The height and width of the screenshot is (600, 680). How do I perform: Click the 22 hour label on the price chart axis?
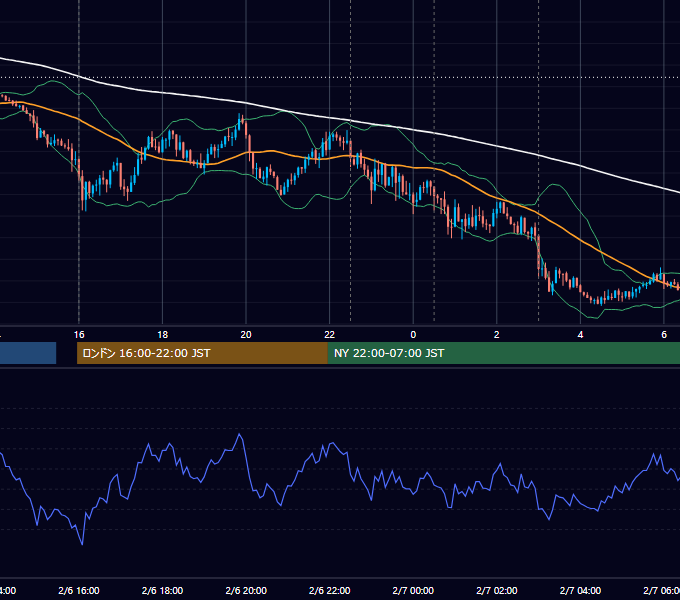coord(330,335)
